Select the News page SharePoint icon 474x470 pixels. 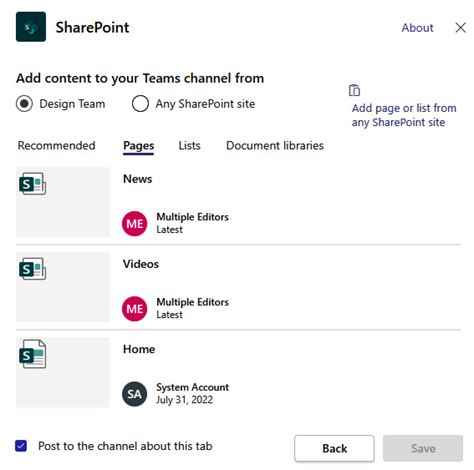tap(32, 184)
